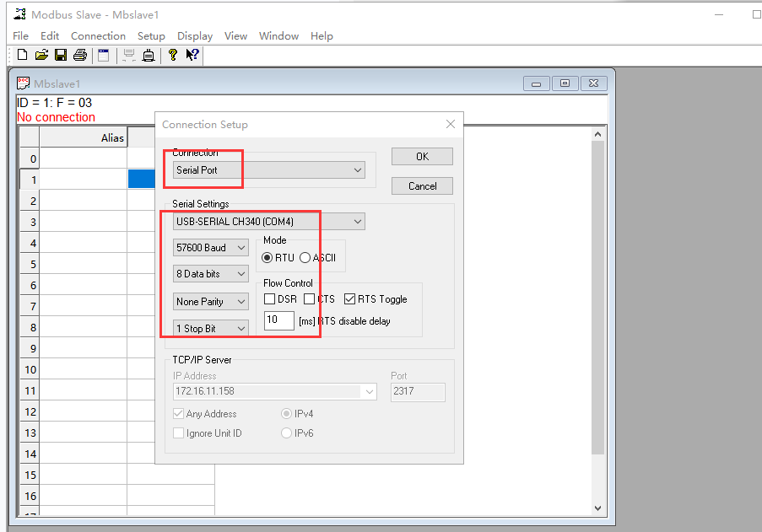Image resolution: width=762 pixels, height=532 pixels.
Task: Click the context help arrow icon
Action: 192,56
